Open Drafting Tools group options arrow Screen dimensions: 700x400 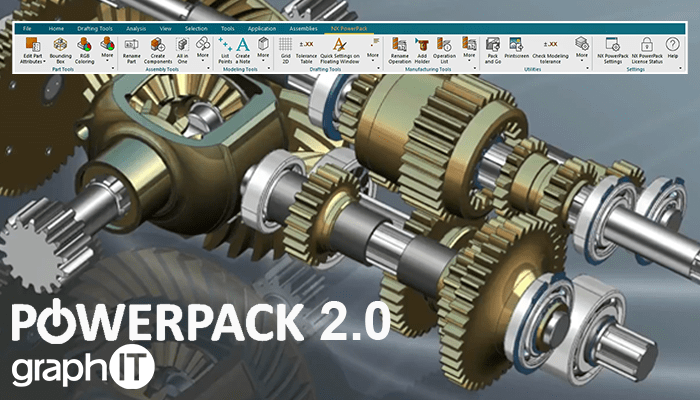click(x=379, y=69)
